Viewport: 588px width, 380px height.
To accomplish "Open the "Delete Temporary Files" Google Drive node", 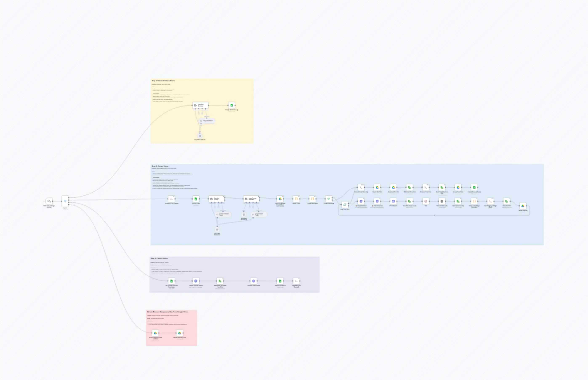I will (x=180, y=333).
